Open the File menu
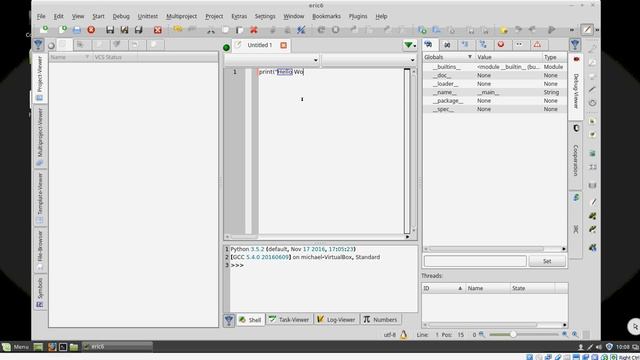 pyautogui.click(x=41, y=16)
